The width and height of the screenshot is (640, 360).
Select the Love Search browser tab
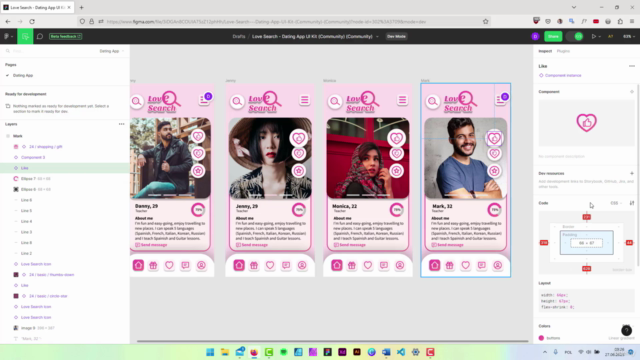[x=37, y=7]
